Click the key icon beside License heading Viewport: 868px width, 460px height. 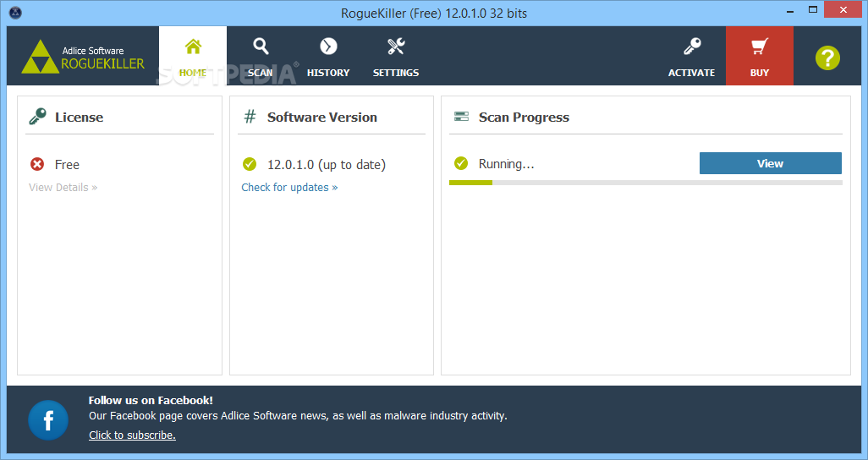37,117
